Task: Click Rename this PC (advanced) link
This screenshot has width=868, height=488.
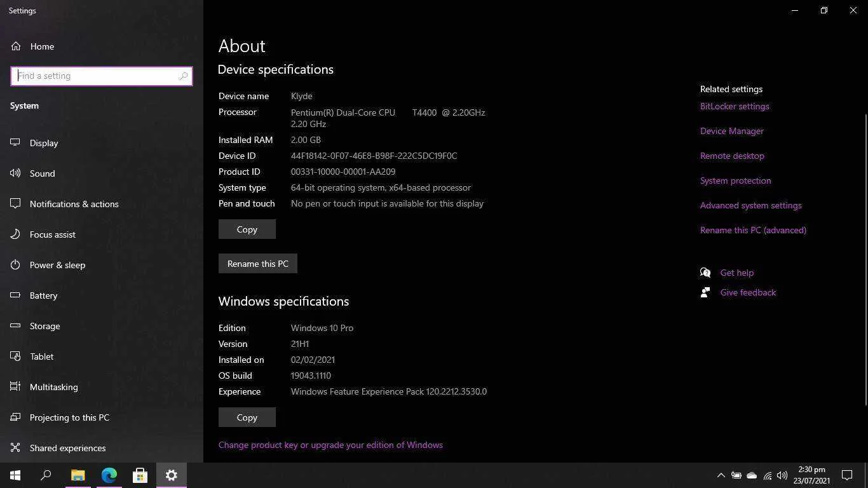Action: coord(753,230)
